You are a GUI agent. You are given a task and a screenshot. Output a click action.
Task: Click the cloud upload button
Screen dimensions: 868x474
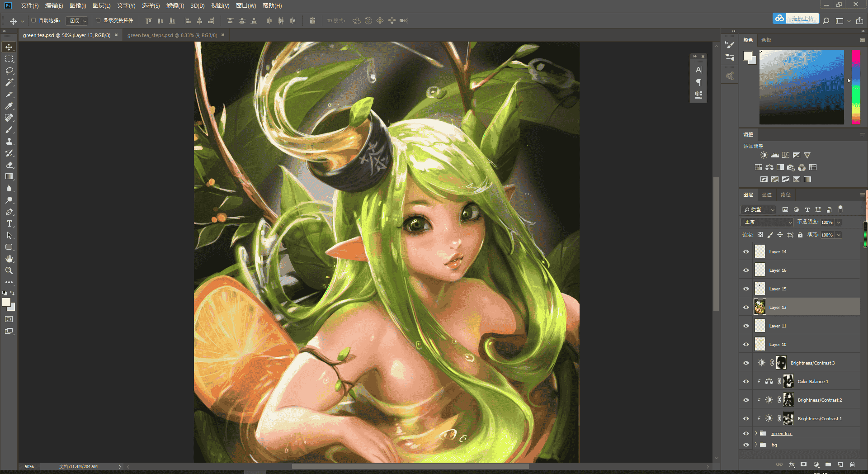(x=796, y=19)
